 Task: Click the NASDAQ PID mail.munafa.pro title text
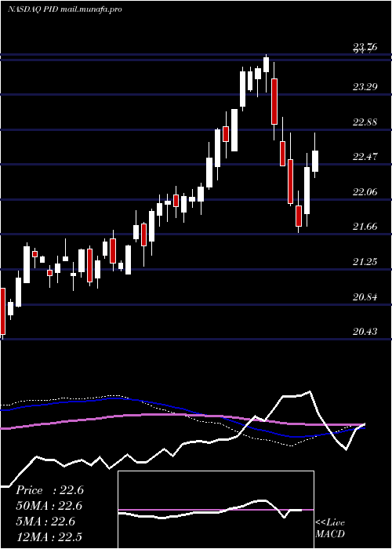point(65,9)
